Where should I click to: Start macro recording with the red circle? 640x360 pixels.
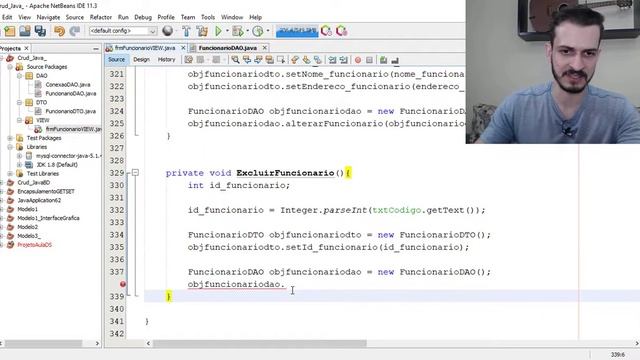[358, 60]
